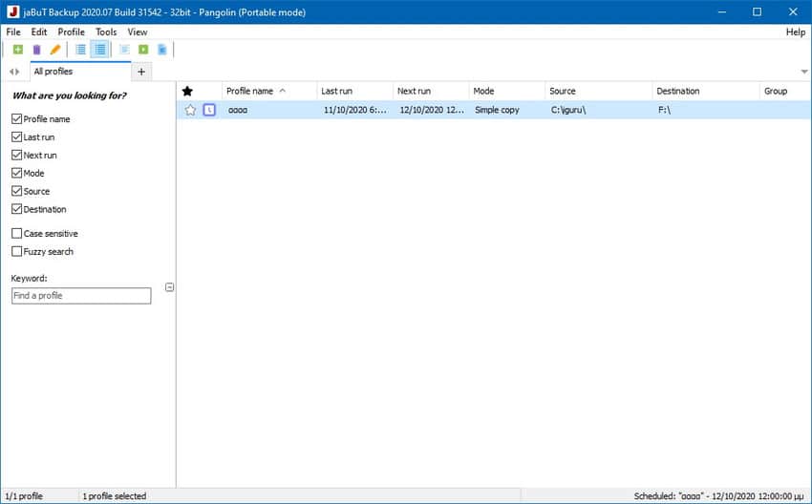The width and height of the screenshot is (812, 504).
Task: Click the Next run value 12/10/2020
Action: pos(432,110)
